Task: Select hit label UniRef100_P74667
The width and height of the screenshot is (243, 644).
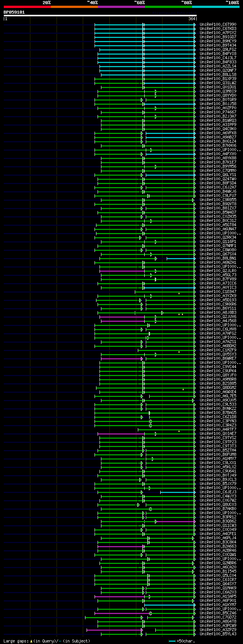Action: tap(218, 112)
